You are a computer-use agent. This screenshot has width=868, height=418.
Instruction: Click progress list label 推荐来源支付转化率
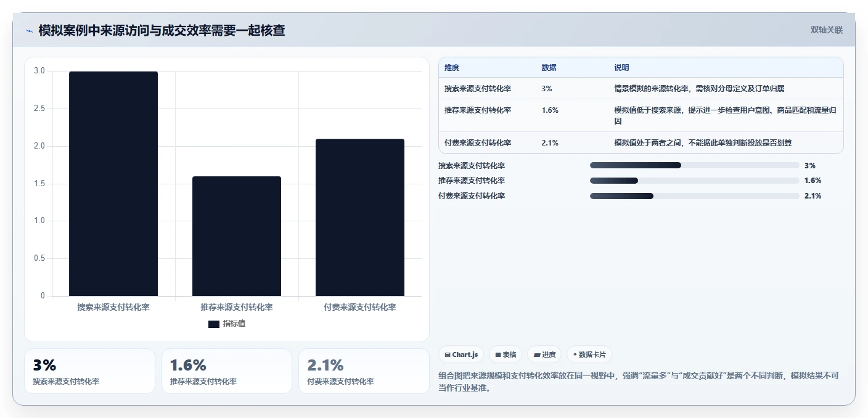[472, 181]
